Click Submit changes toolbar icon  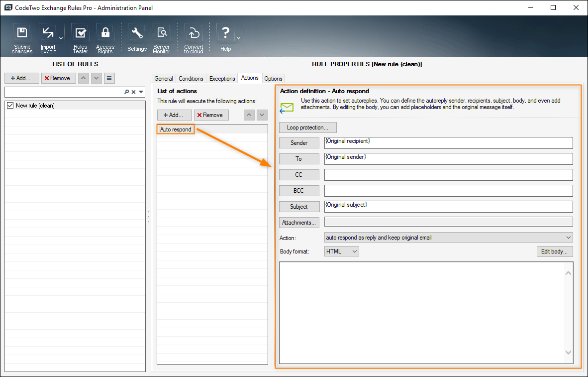tap(22, 38)
